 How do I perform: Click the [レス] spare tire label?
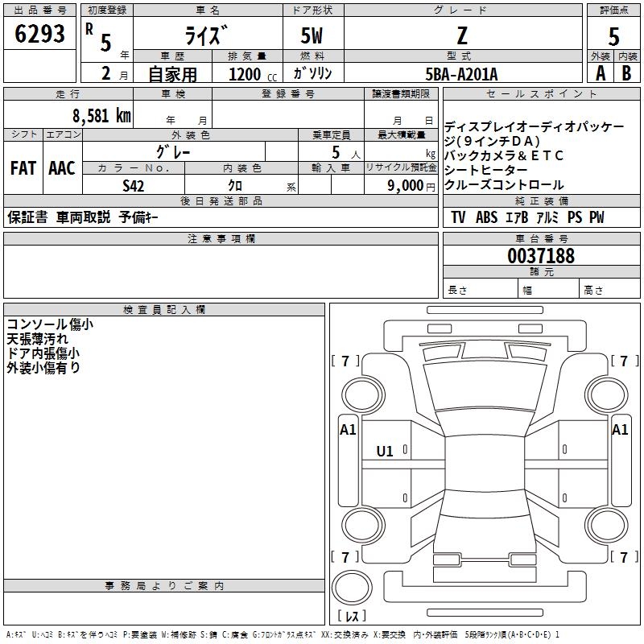coord(352,616)
